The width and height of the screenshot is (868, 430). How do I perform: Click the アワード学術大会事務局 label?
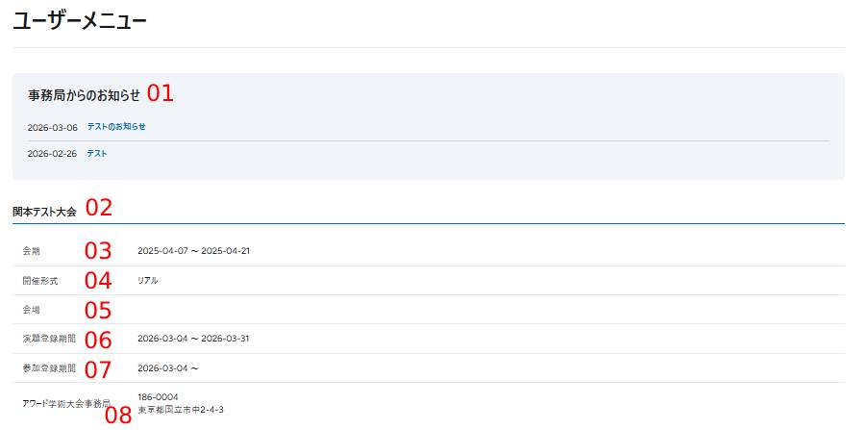coord(65,403)
